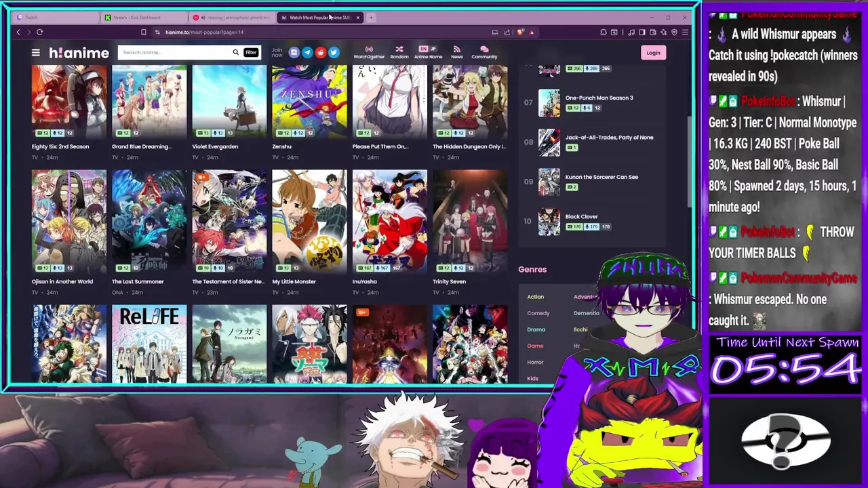Open the Twitter join link icon
This screenshot has height=488, width=868.
pos(334,52)
